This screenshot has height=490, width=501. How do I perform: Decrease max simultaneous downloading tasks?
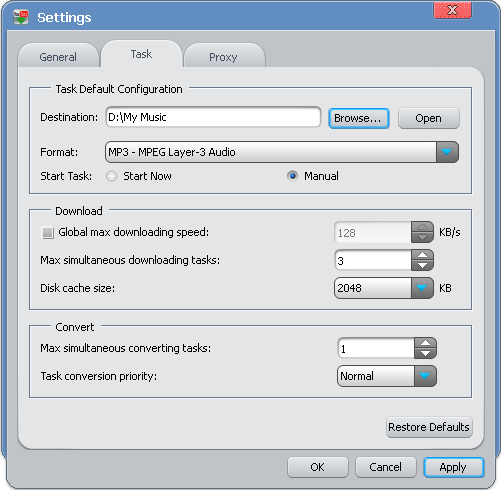tap(422, 266)
